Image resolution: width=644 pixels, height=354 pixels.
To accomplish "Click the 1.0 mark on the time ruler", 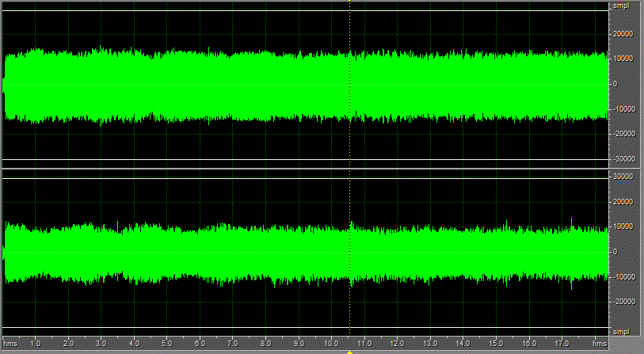I will coord(36,344).
